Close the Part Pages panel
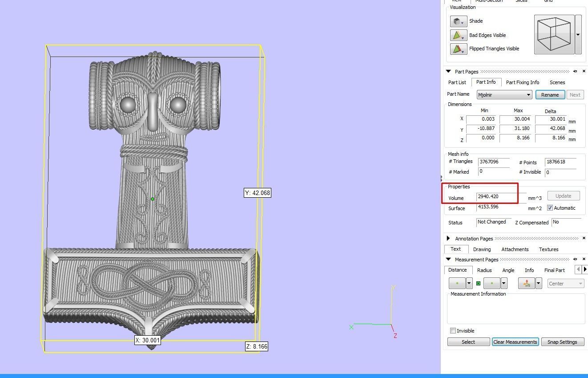588x378 pixels. click(584, 71)
